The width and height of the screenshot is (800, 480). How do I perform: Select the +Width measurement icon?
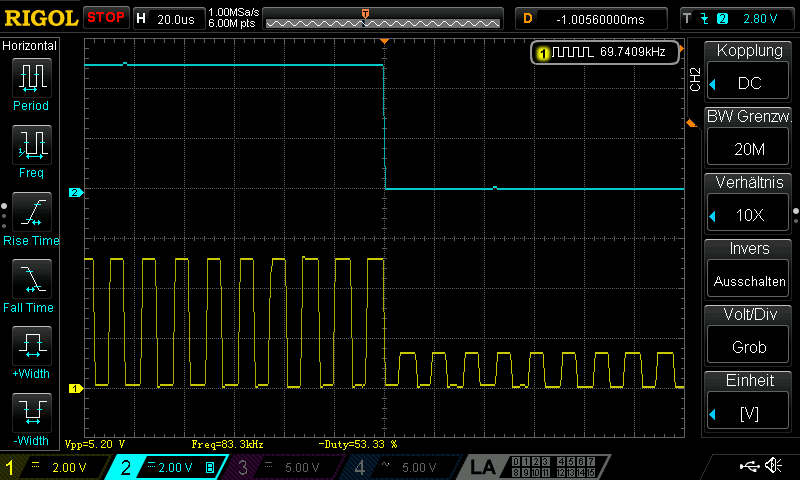click(x=31, y=345)
